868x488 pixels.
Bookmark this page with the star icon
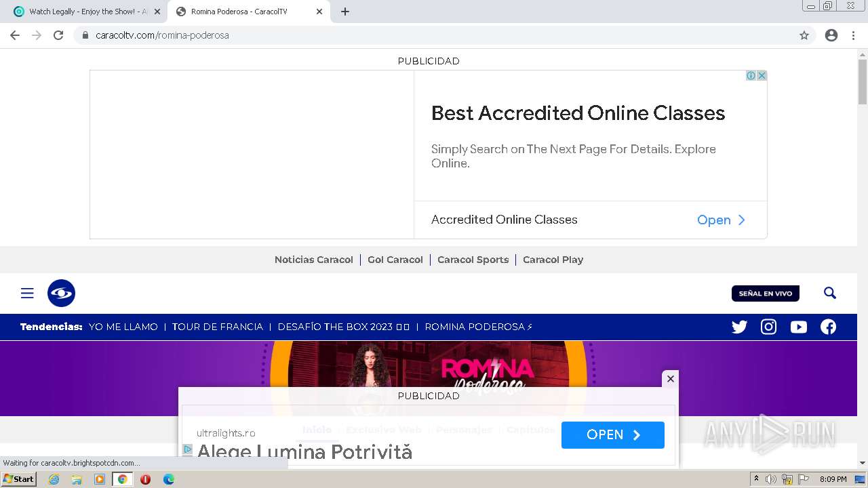pyautogui.click(x=804, y=35)
